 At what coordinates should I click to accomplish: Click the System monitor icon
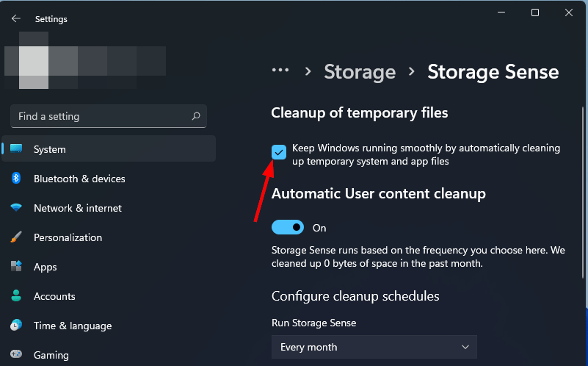(16, 148)
